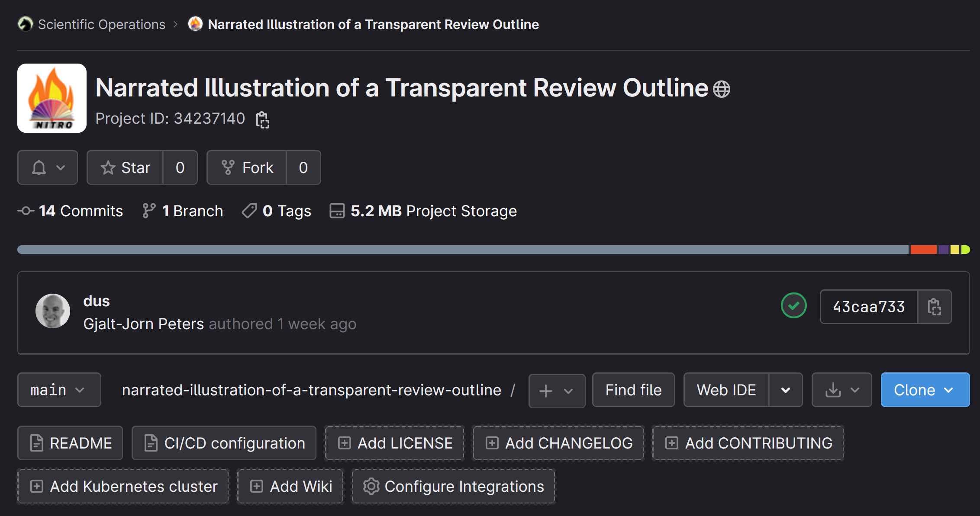Click the public globe visibility icon
Screen dimensions: 980x516
[722, 90]
